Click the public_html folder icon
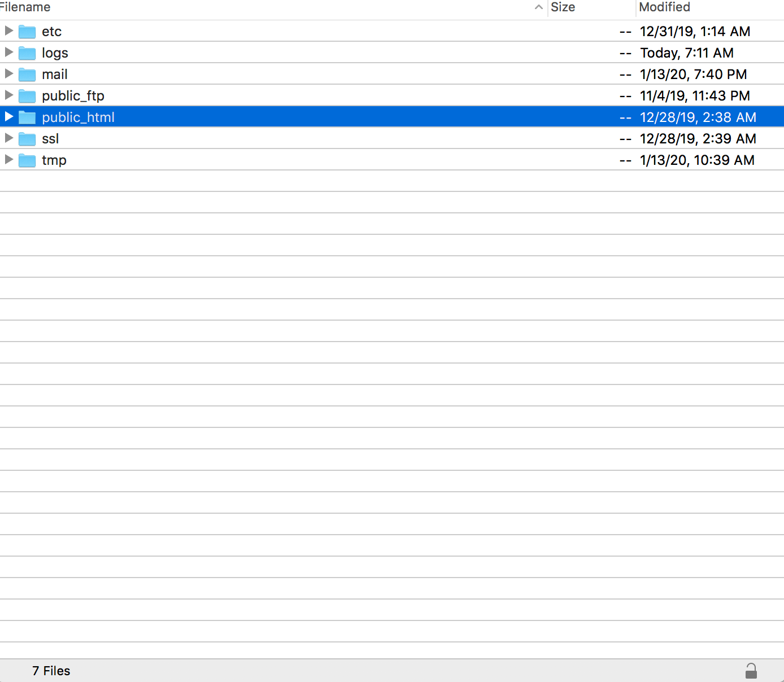Viewport: 784px width, 682px height. (x=27, y=117)
